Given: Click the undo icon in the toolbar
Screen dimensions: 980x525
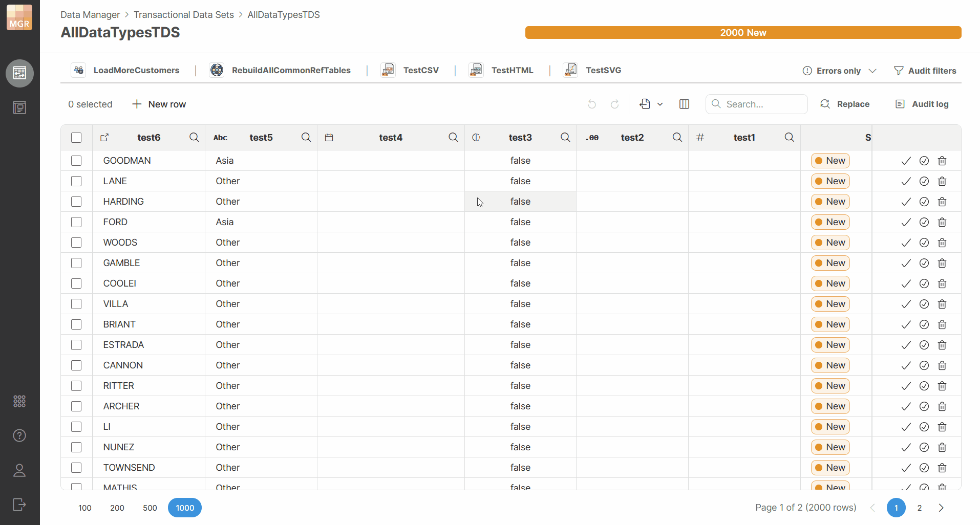Looking at the screenshot, I should click(592, 104).
